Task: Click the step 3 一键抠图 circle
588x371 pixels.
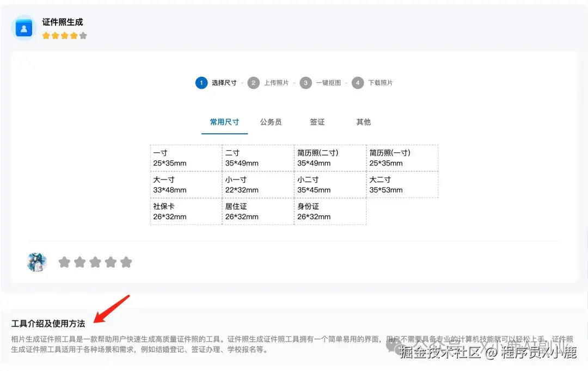Action: coord(305,83)
